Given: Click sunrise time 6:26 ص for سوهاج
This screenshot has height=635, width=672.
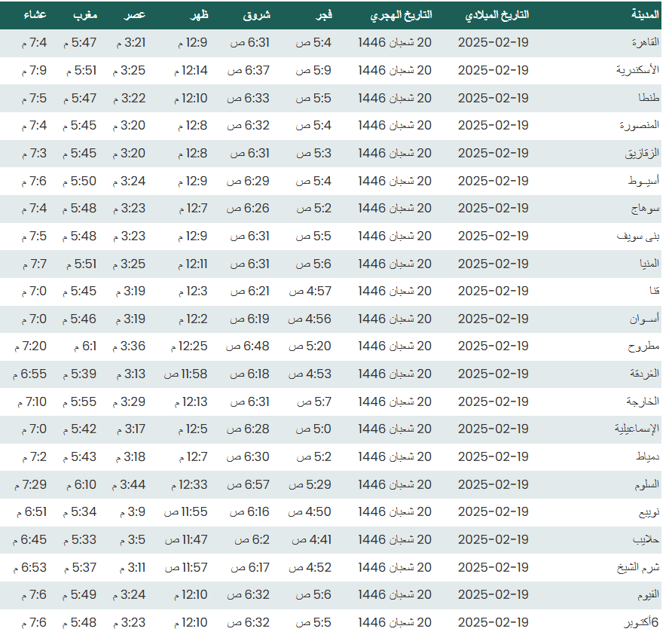Looking at the screenshot, I should click(x=248, y=209).
